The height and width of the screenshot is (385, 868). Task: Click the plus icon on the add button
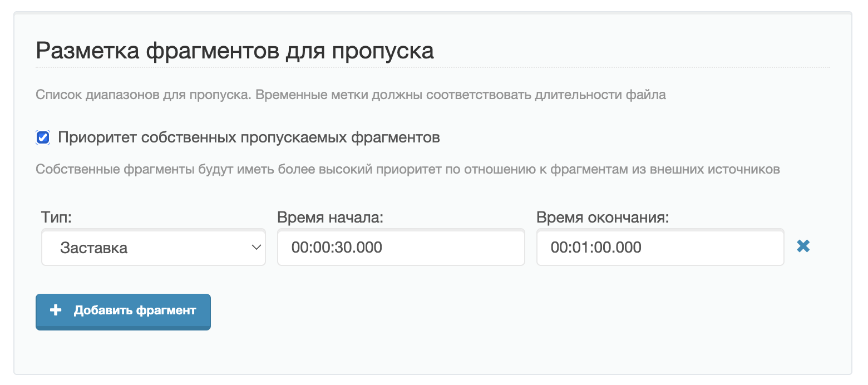tap(56, 310)
